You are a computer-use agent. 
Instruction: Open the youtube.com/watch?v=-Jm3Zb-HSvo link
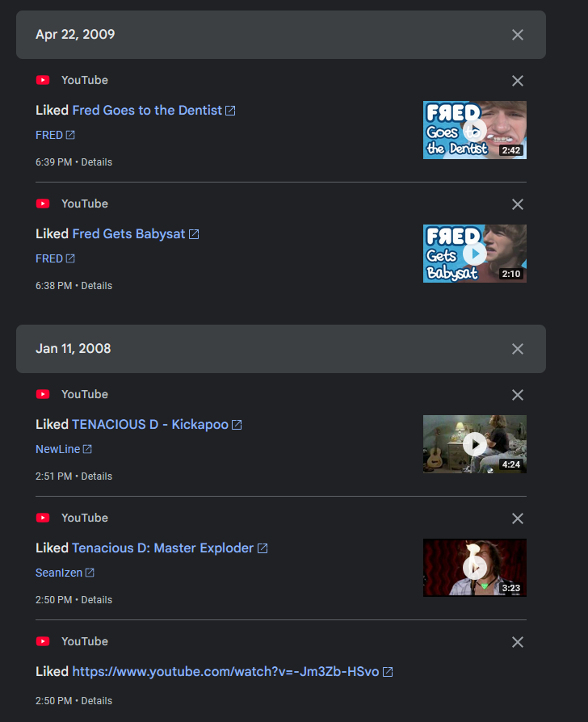tap(225, 671)
